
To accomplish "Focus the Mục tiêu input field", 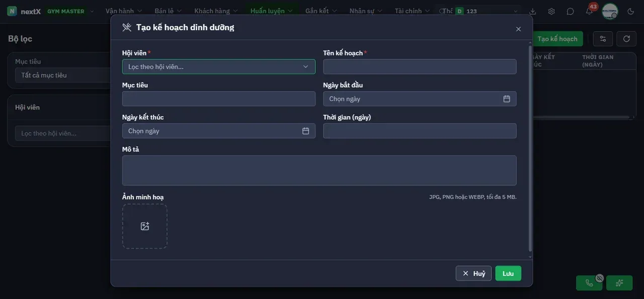I will pos(219,99).
